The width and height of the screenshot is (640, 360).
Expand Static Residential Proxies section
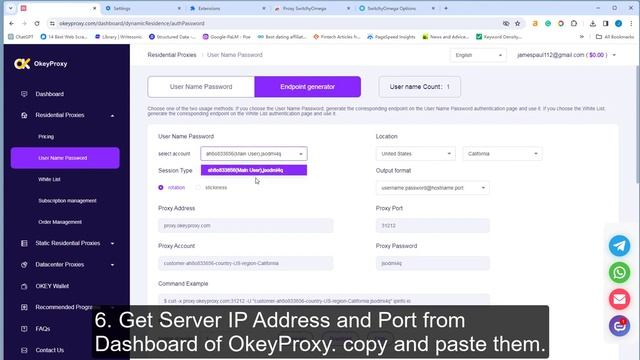[112, 243]
